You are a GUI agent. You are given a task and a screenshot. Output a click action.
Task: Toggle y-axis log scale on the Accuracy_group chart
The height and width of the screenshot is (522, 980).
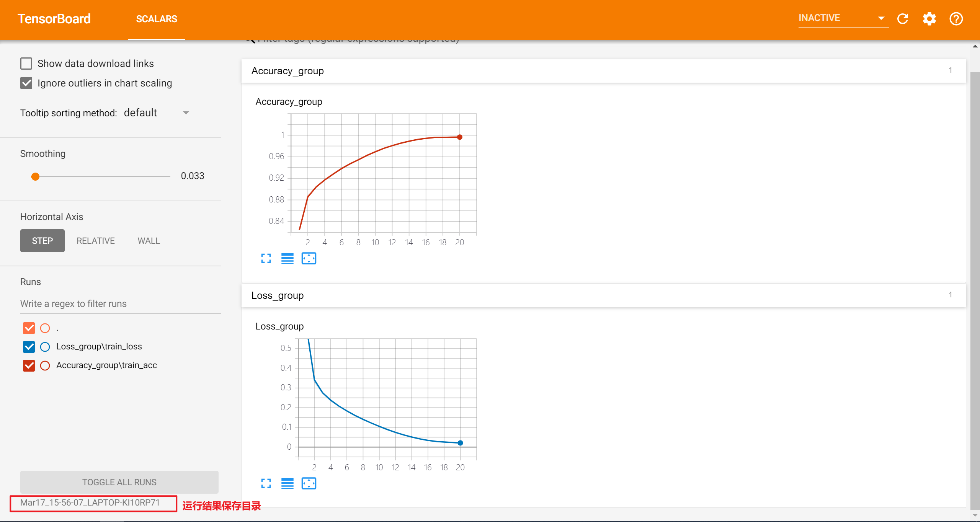(x=287, y=259)
